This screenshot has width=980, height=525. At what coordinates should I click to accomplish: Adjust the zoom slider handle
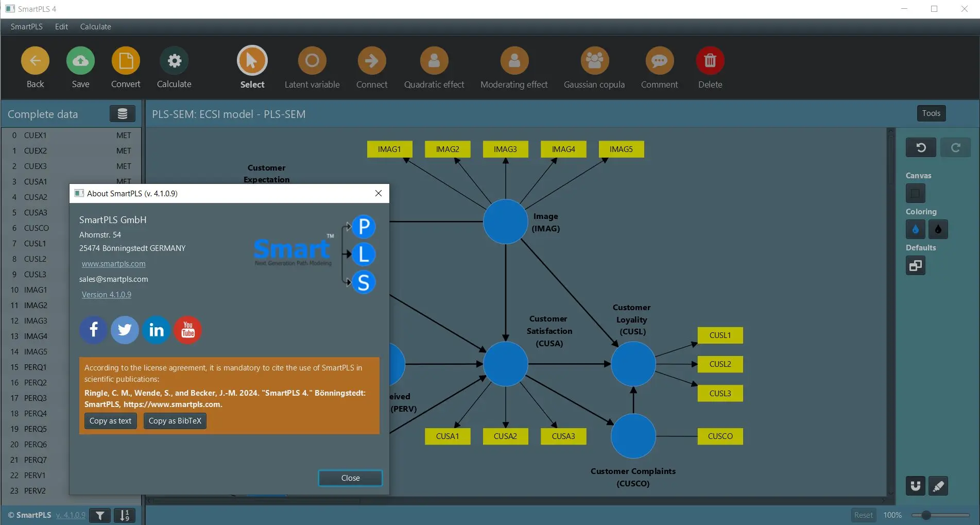pos(926,515)
